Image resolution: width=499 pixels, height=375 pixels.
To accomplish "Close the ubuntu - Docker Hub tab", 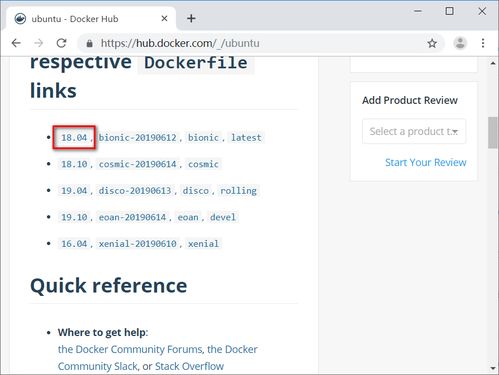I will click(164, 19).
